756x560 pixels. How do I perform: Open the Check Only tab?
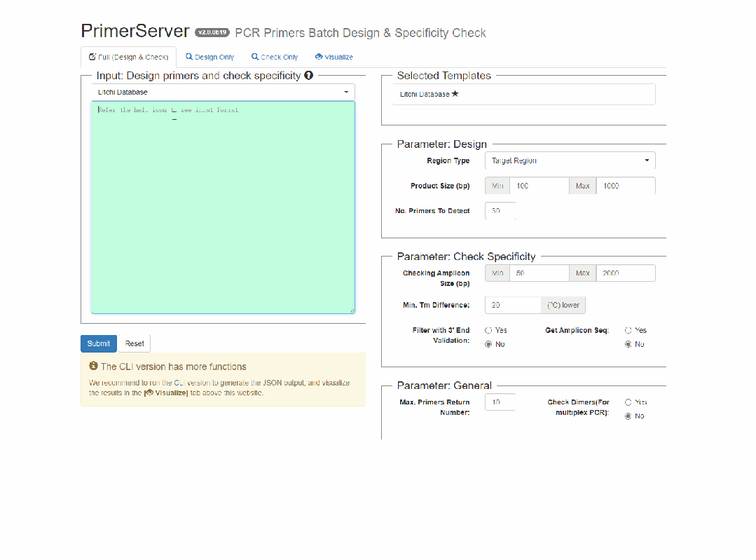[x=275, y=57]
